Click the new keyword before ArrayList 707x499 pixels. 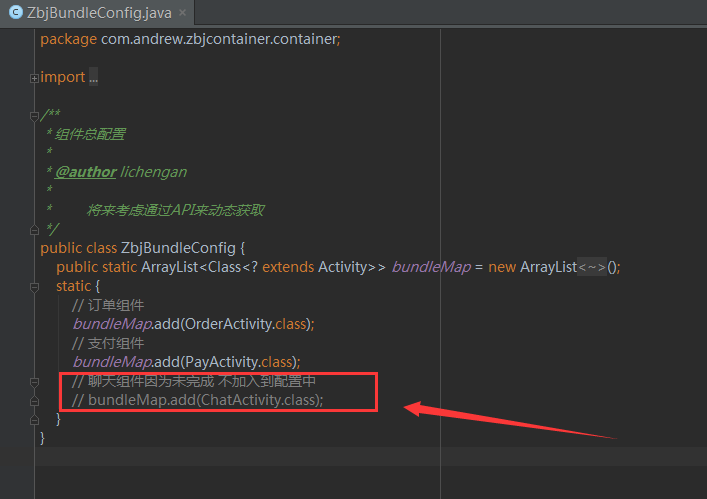[x=502, y=267]
